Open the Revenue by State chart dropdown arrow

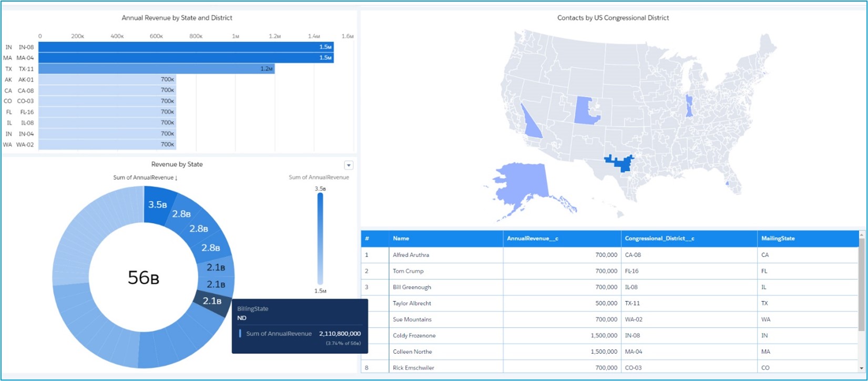pyautogui.click(x=348, y=165)
